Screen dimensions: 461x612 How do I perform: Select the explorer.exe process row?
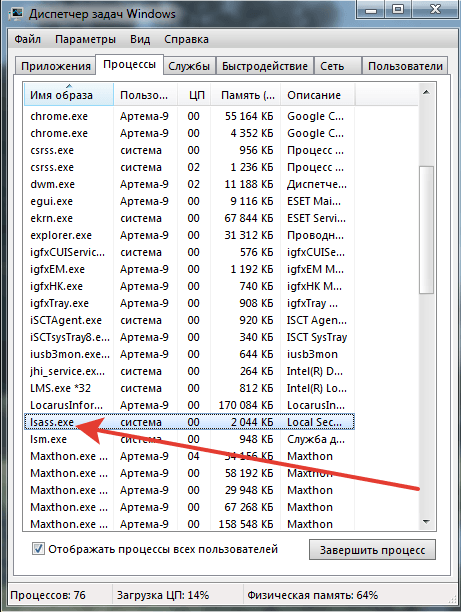click(189, 235)
